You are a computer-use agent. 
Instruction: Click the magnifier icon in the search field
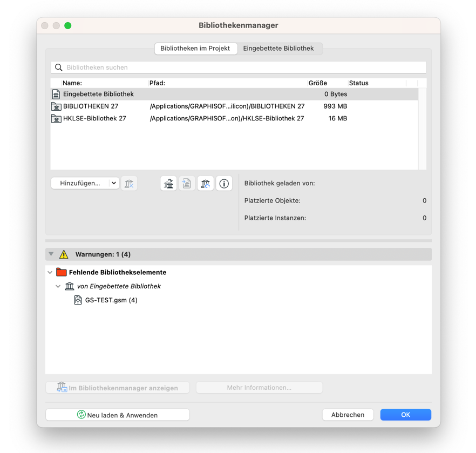58,67
